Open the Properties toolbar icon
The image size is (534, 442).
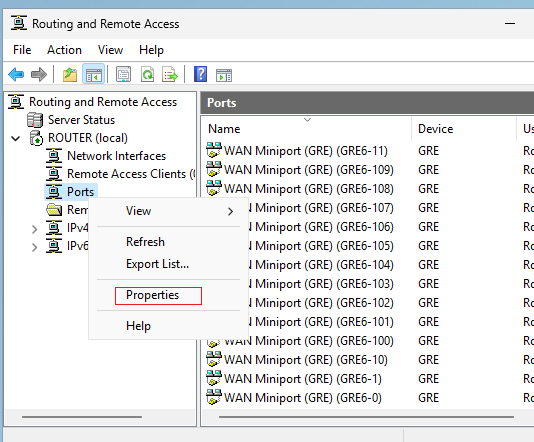click(x=123, y=75)
